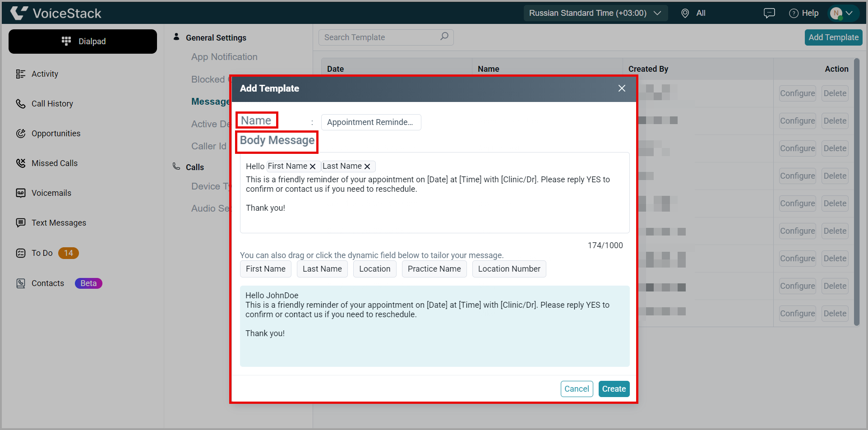The height and width of the screenshot is (430, 868).
Task: Click the Missed Calls icon
Action: click(x=21, y=163)
